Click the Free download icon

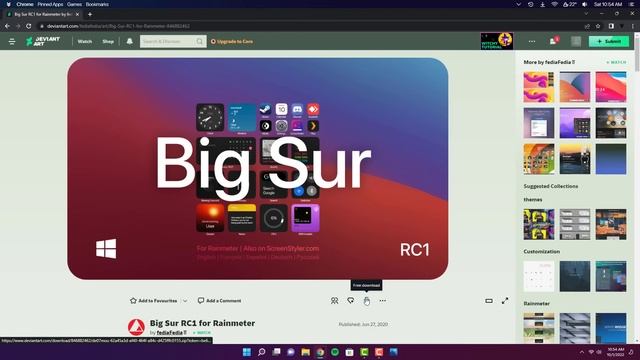pyautogui.click(x=367, y=301)
